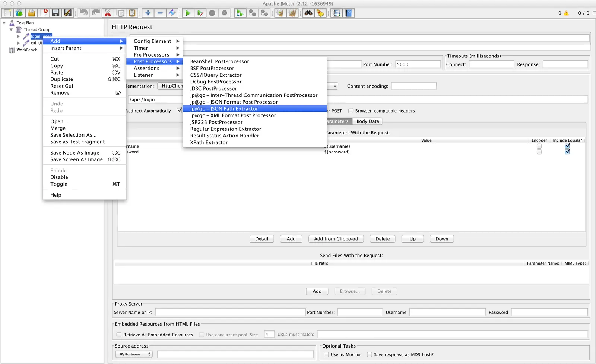
Task: Choose Duplicate from the context menu
Action: tap(85, 79)
